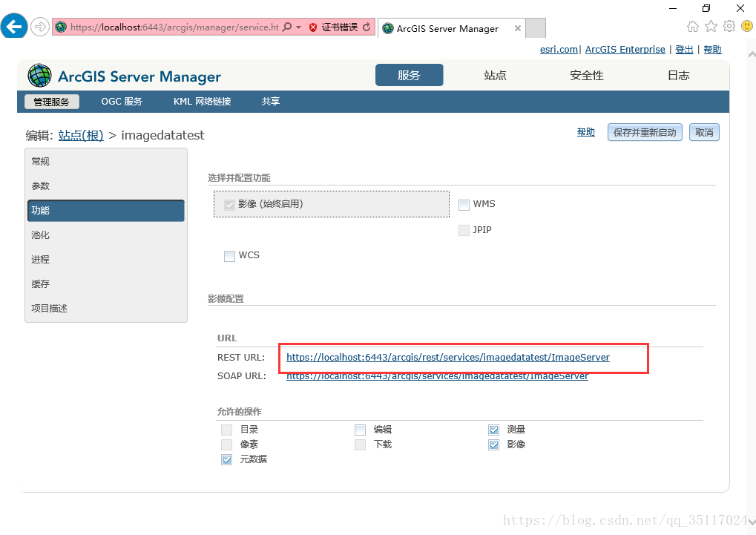Open the esri.com link

tap(559, 49)
